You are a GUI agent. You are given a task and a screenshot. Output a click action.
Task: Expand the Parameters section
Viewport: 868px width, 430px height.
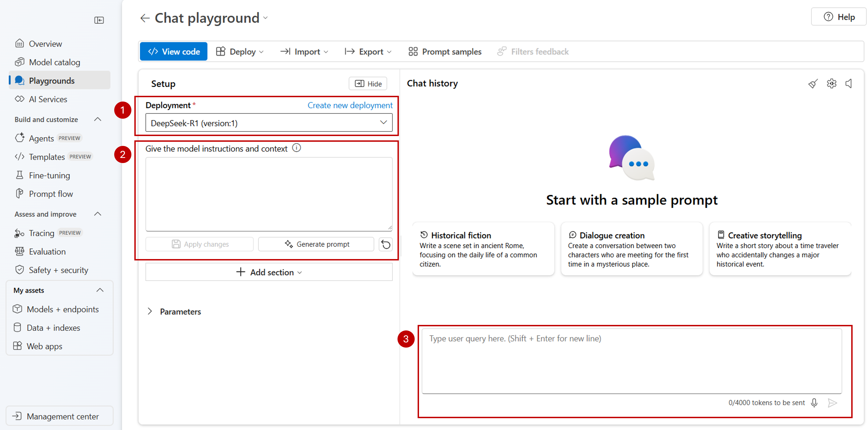150,312
